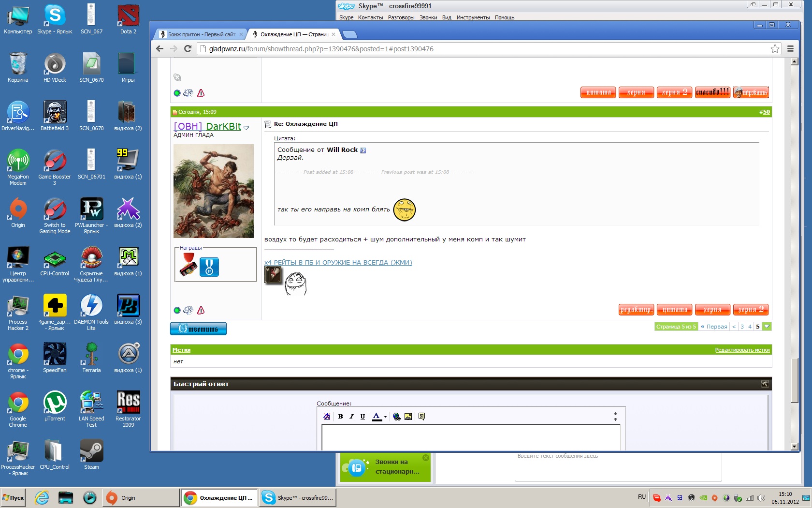
Task: Click the report post warning triangle icon
Action: (201, 310)
